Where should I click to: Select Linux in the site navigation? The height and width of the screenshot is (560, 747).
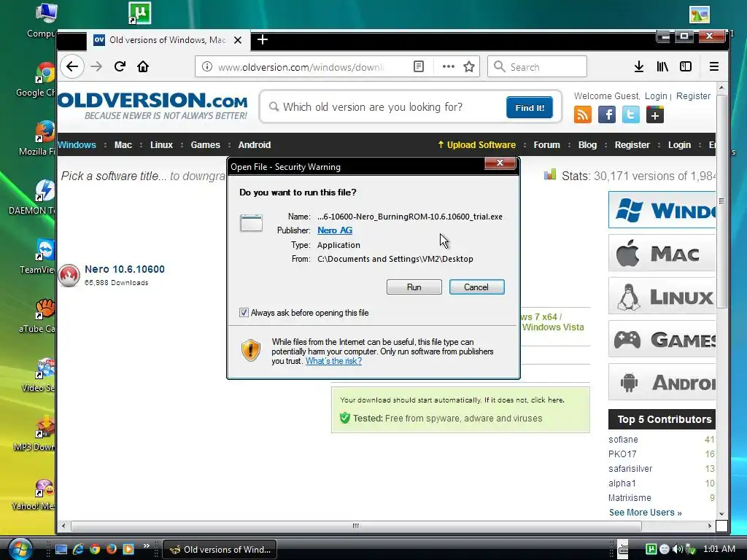click(161, 145)
